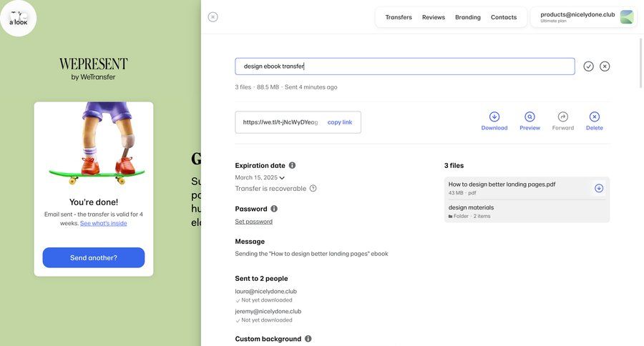Confirm the transfer title with the checkmark icon
The width and height of the screenshot is (644, 346).
pos(589,66)
